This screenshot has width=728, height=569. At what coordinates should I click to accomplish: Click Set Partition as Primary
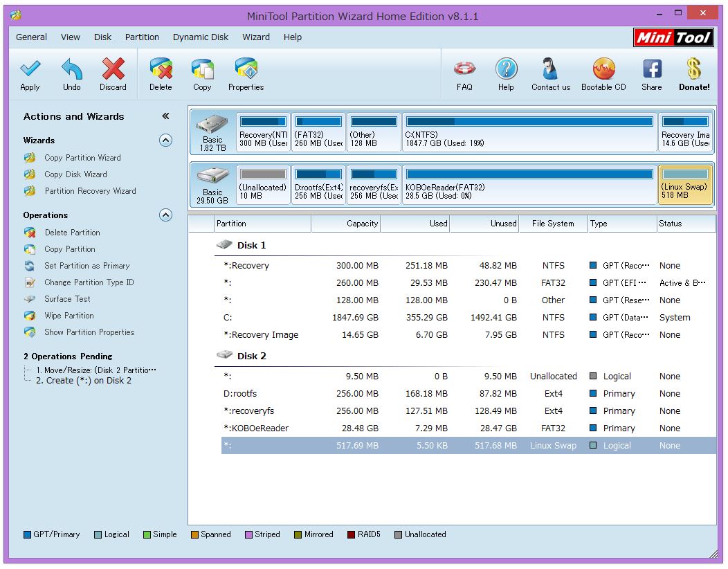[x=87, y=266]
